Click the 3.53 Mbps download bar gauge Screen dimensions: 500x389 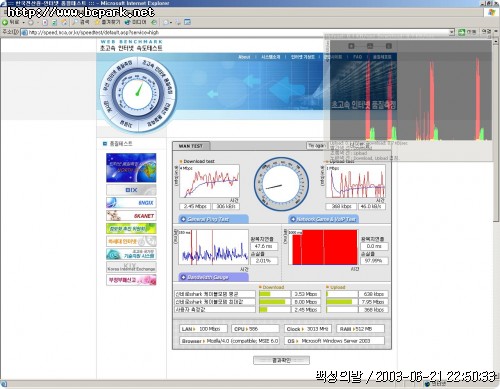coord(274,294)
